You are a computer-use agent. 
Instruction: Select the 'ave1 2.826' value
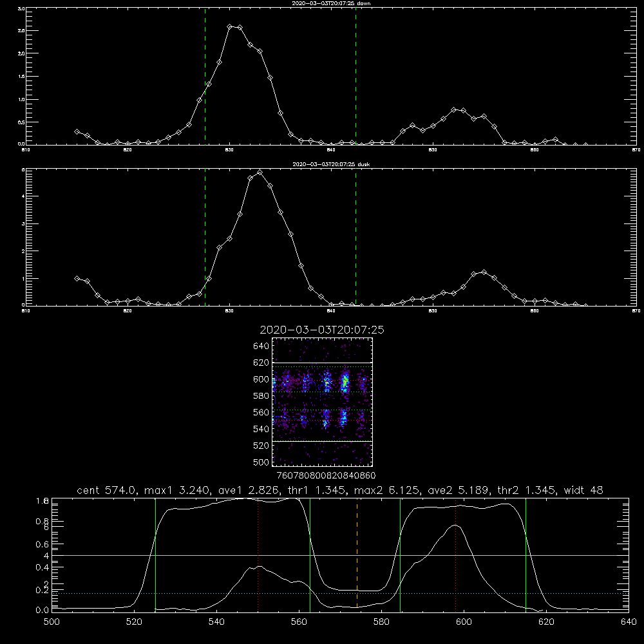point(249,490)
